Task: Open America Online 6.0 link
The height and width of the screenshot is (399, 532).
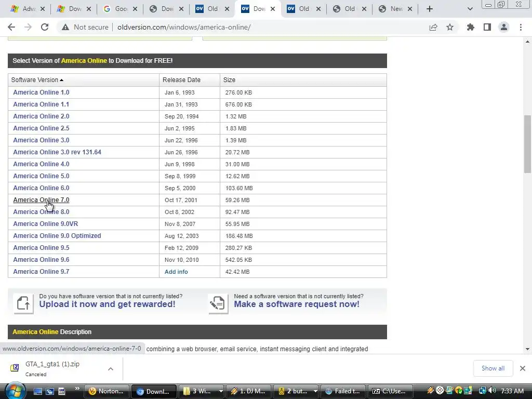Action: pos(41,188)
